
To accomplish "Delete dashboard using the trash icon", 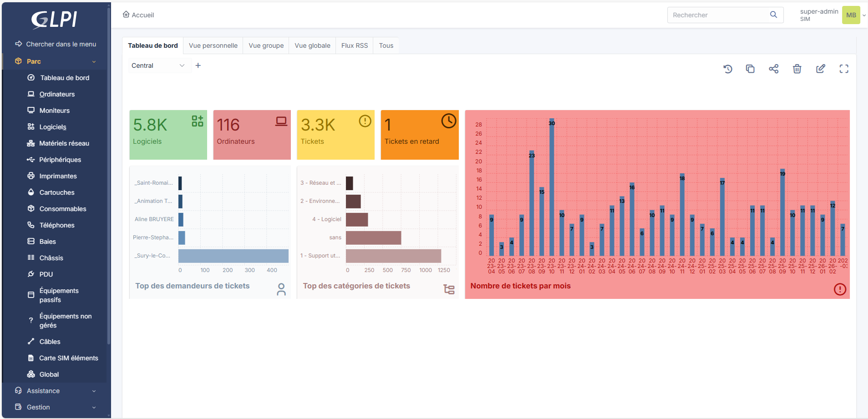I will 797,69.
